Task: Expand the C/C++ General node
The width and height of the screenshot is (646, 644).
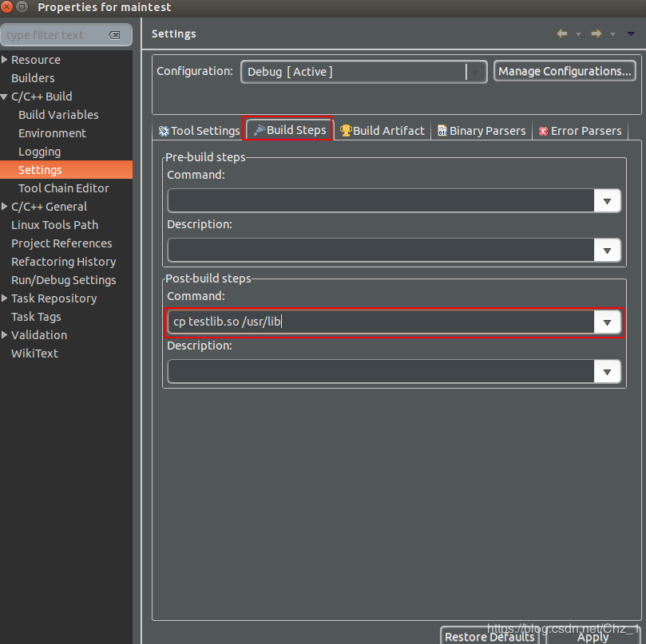Action: tap(4, 207)
